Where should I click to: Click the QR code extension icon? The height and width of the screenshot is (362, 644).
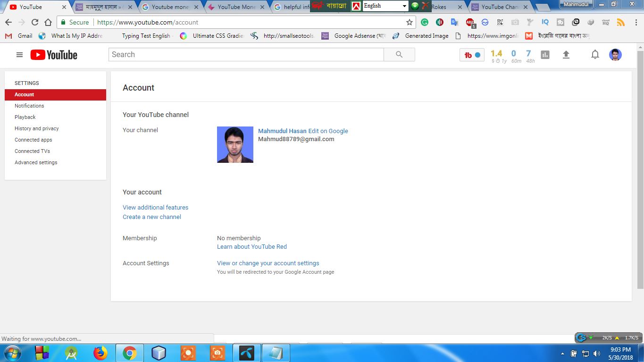(500, 22)
